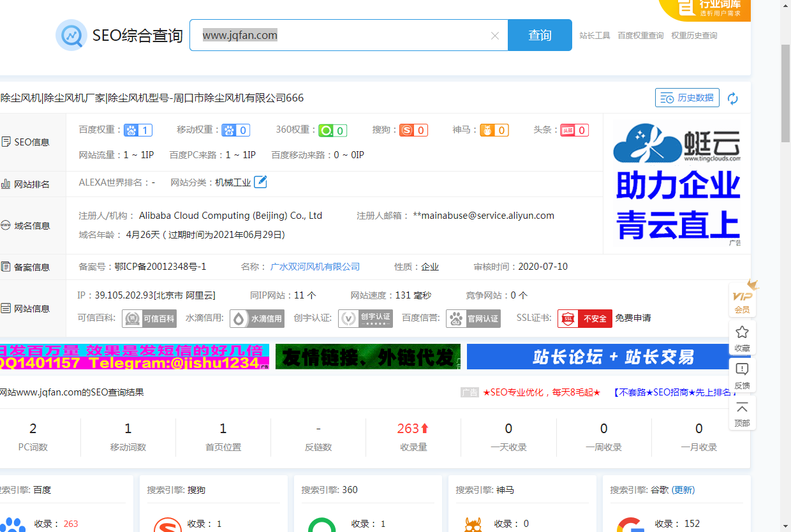Open the VIP 会员 sidebar button
This screenshot has height=532, width=791.
pos(742,301)
